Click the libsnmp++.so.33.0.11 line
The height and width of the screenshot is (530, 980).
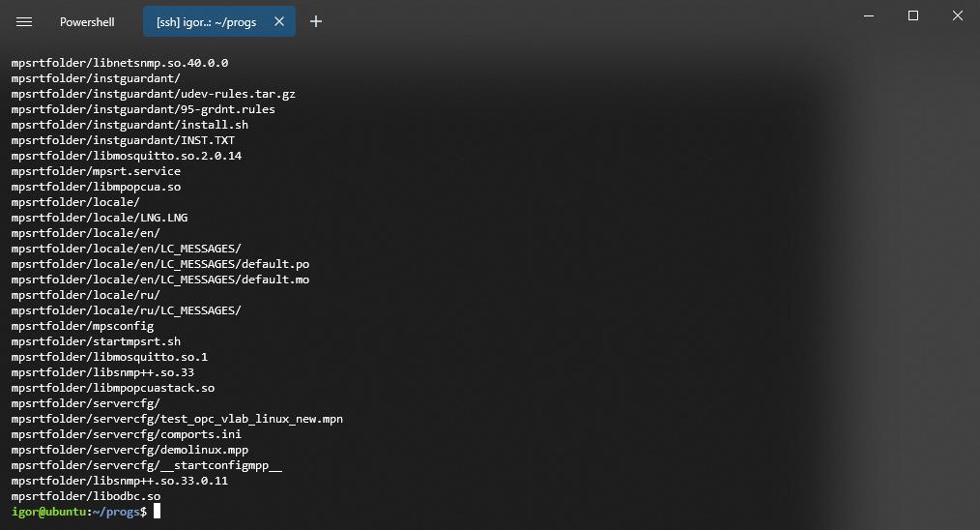(120, 482)
